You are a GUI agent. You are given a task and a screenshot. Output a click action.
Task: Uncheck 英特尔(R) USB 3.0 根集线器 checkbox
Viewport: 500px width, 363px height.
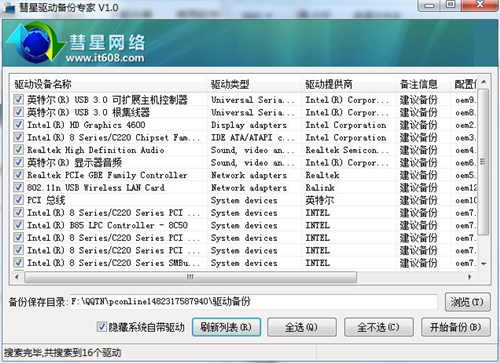19,112
